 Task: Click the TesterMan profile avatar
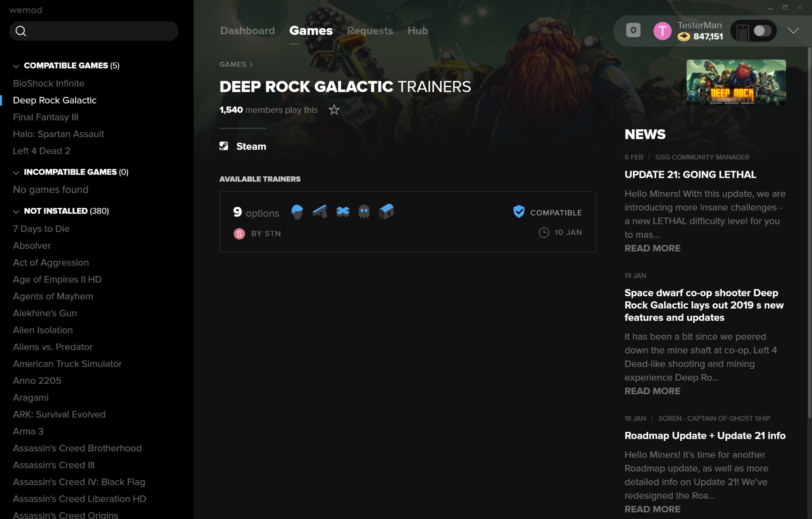coord(662,31)
